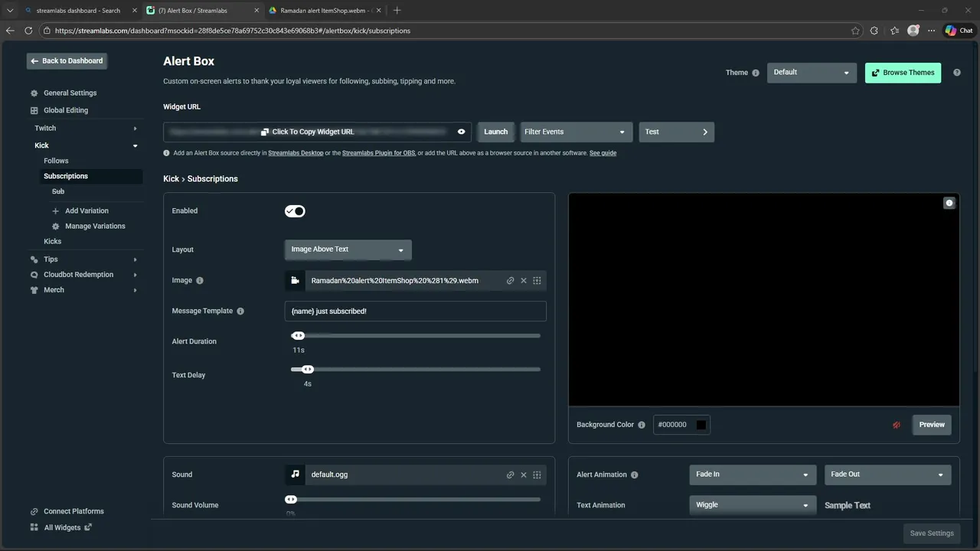Open the Fade Out animation dropdown
The width and height of the screenshot is (980, 551).
888,474
